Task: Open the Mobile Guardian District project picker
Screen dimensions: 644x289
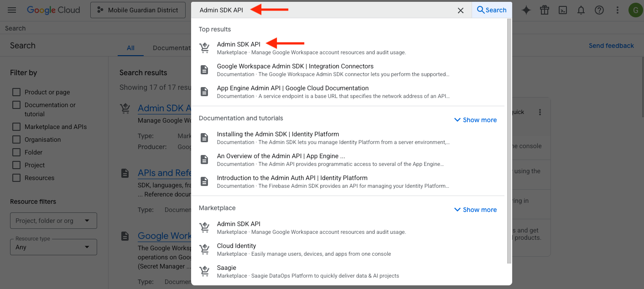Action: (x=138, y=10)
